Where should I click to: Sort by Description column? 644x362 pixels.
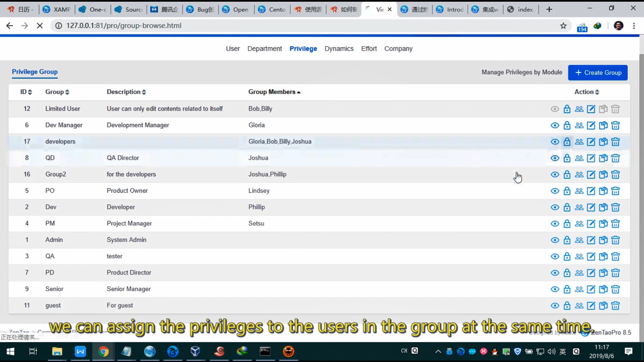[x=125, y=92]
